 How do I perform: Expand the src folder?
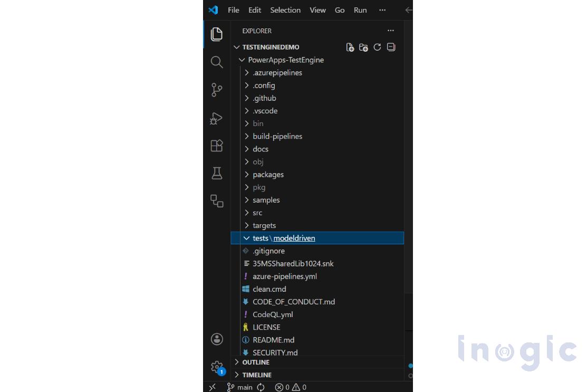click(257, 213)
